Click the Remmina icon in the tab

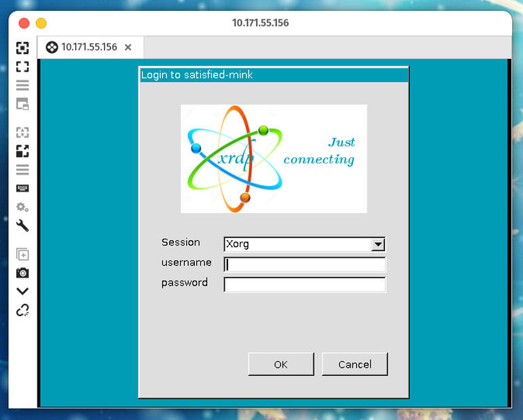point(52,47)
